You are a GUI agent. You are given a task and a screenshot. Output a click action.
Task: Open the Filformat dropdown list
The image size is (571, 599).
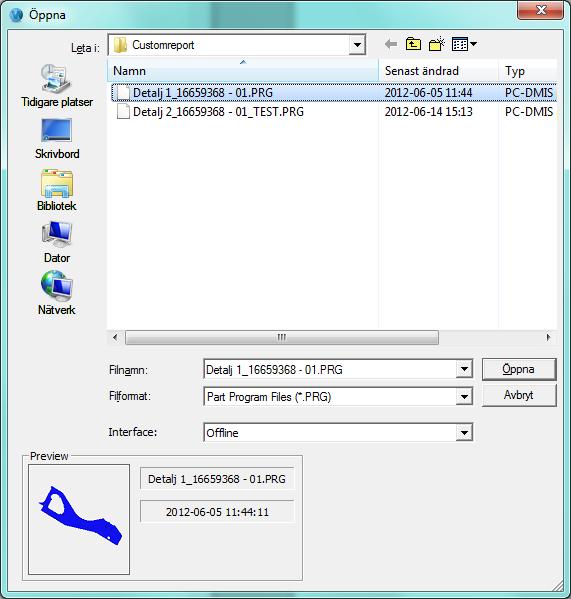tap(464, 397)
